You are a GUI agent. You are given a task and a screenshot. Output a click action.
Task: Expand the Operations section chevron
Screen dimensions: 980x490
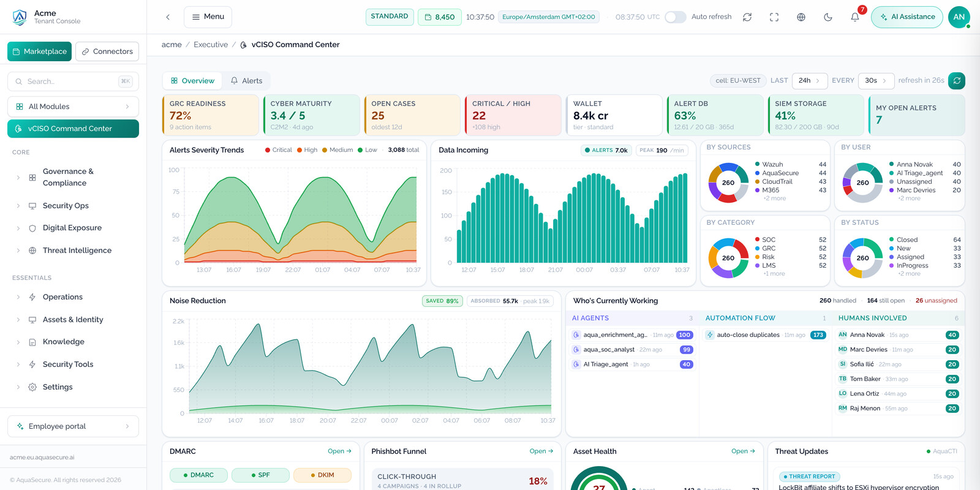pos(18,297)
